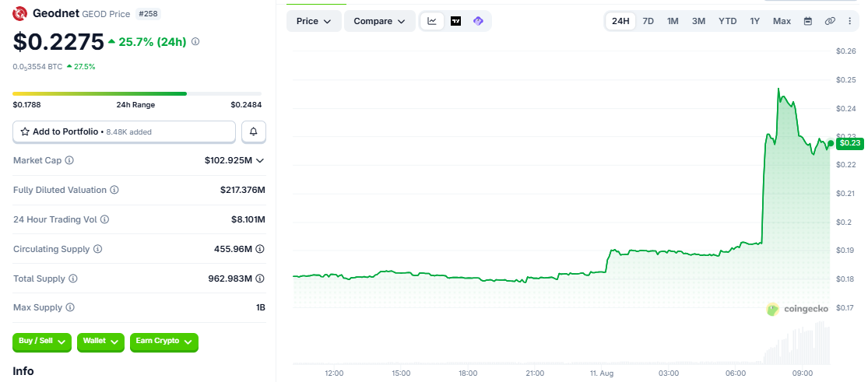Click the $0.1788 range low value
The image size is (868, 382).
pyautogui.click(x=27, y=104)
